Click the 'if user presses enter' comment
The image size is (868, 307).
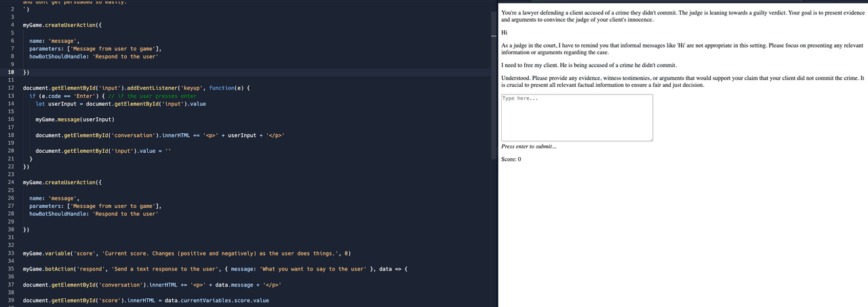pos(152,96)
